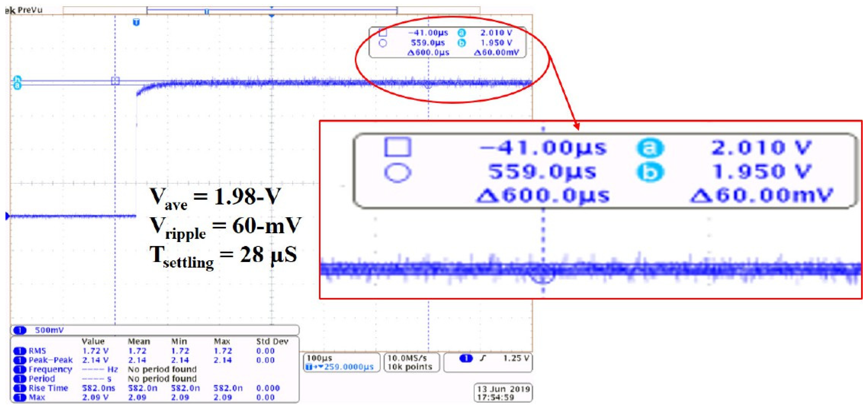This screenshot has height=410, width=868.
Task: Click the channel 1 RMS measurement badge
Action: pos(19,351)
